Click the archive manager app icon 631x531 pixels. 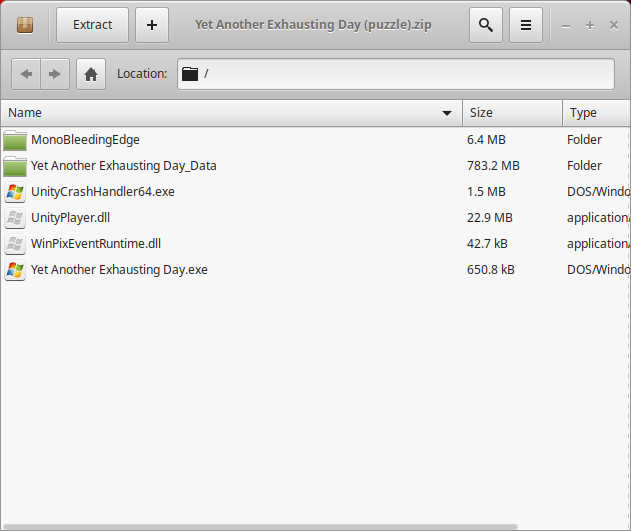pyautogui.click(x=25, y=25)
